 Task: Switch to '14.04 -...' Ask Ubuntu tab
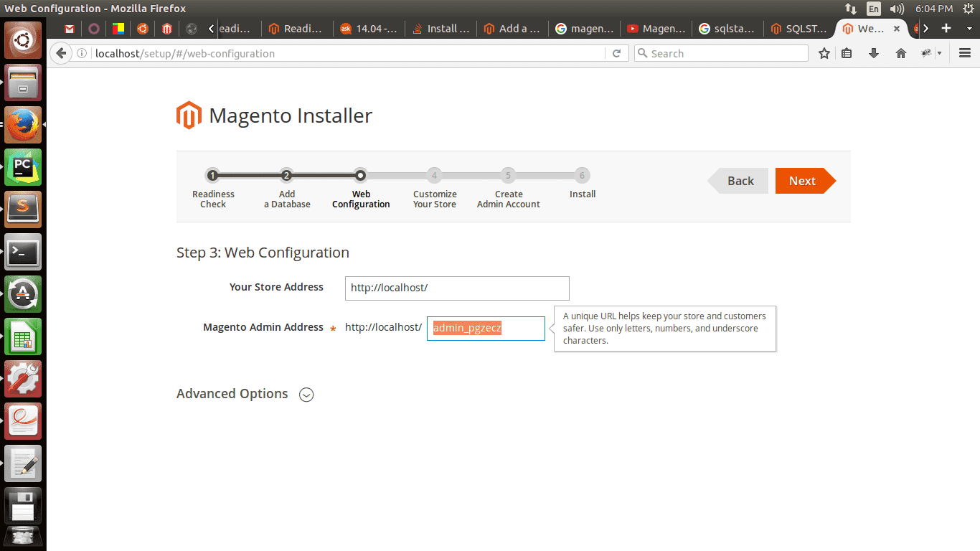pyautogui.click(x=369, y=29)
